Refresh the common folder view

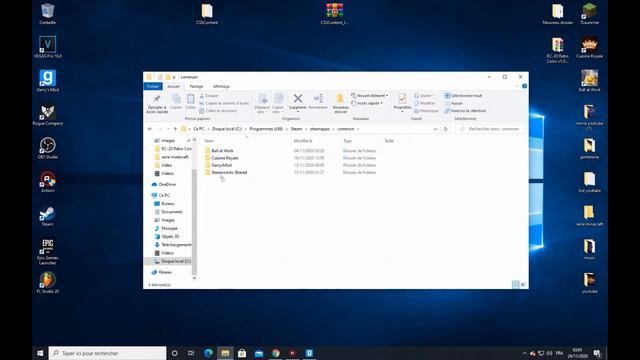[446, 129]
